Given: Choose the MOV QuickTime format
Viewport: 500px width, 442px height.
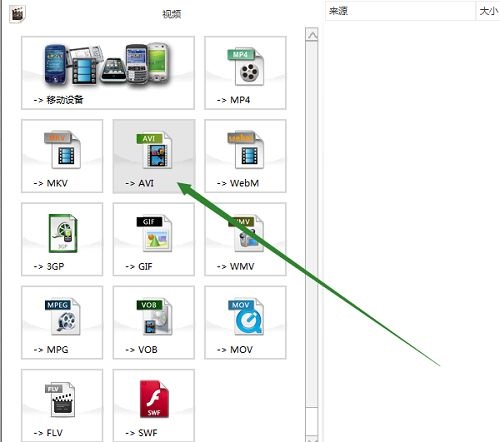Looking at the screenshot, I should tap(245, 322).
